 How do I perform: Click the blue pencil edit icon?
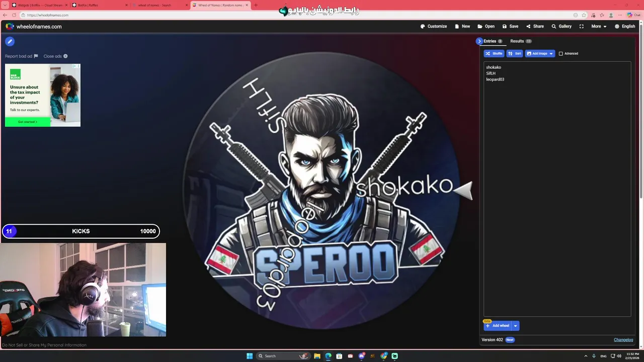pos(10,42)
